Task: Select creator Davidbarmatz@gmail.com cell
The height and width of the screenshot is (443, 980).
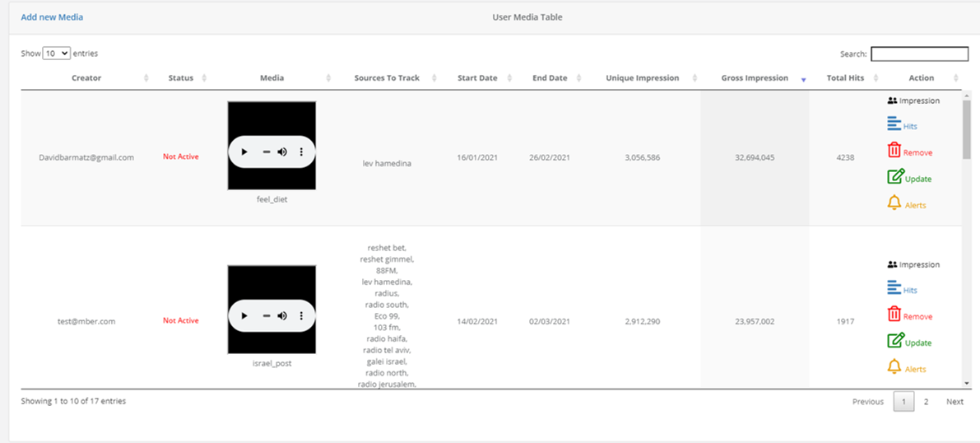Action: coord(86,157)
